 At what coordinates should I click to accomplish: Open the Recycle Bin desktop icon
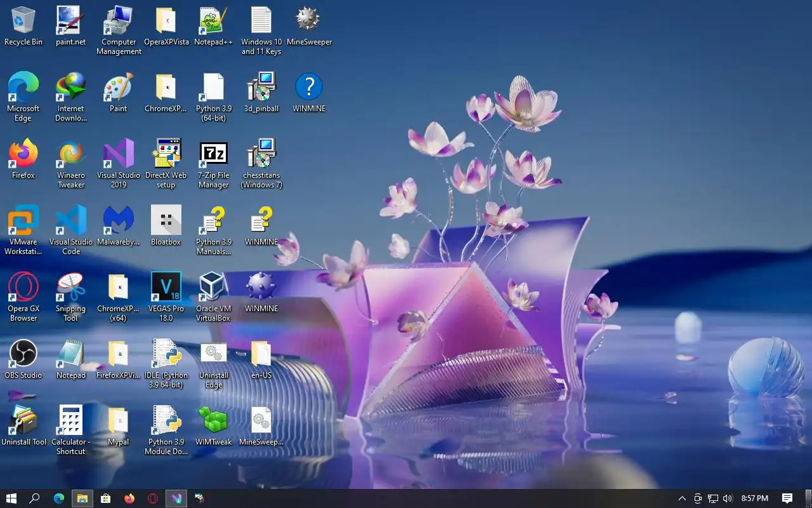tap(23, 27)
